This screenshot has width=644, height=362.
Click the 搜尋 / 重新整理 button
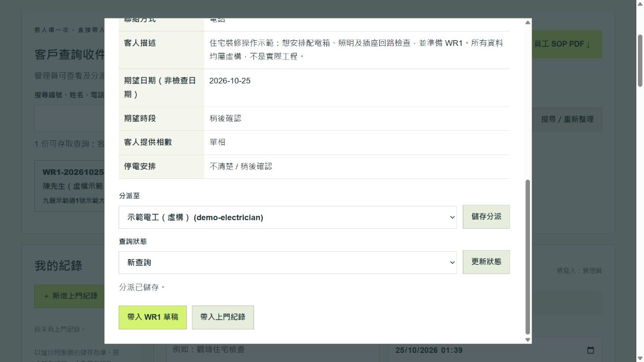pos(567,119)
